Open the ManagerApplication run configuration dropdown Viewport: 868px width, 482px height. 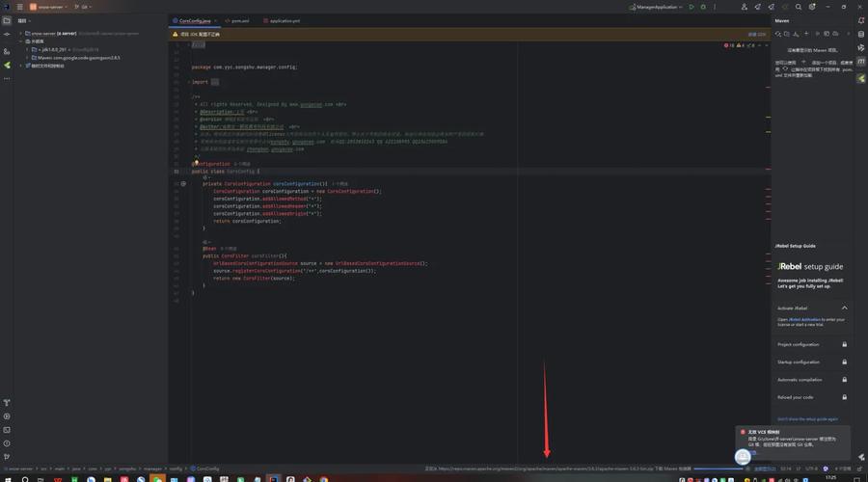pos(658,7)
